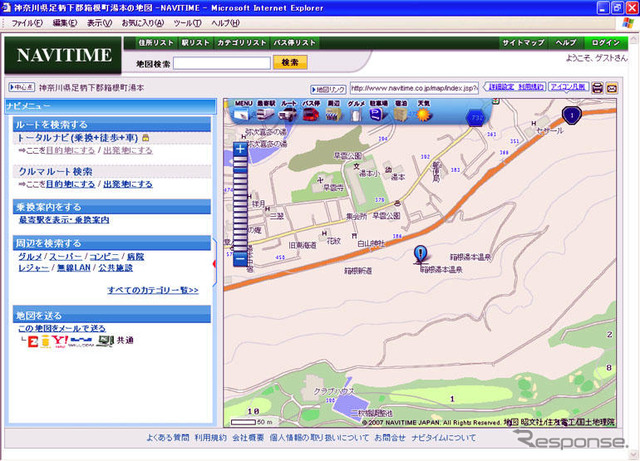Open the ツール(T) menu
The image size is (640, 461).
[187, 23]
